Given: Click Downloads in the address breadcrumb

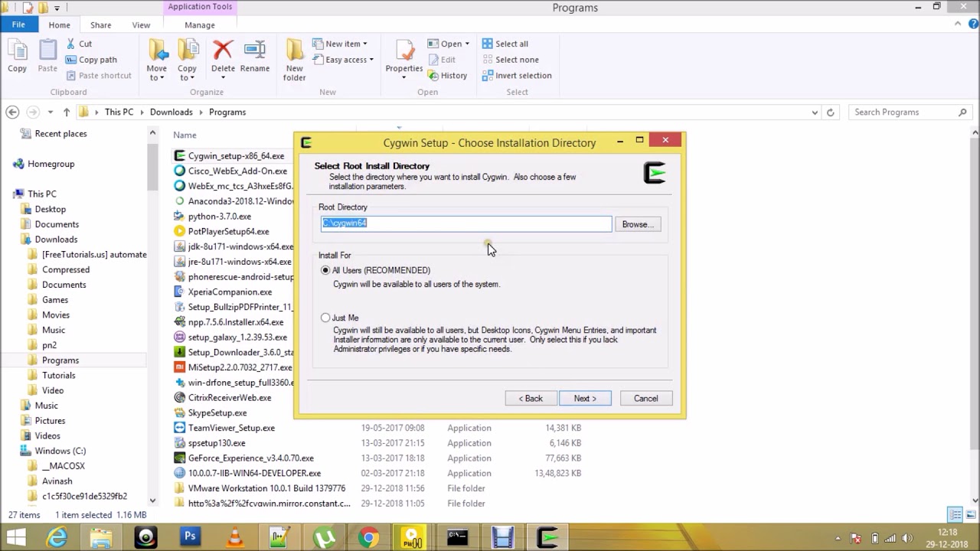Looking at the screenshot, I should (x=171, y=112).
